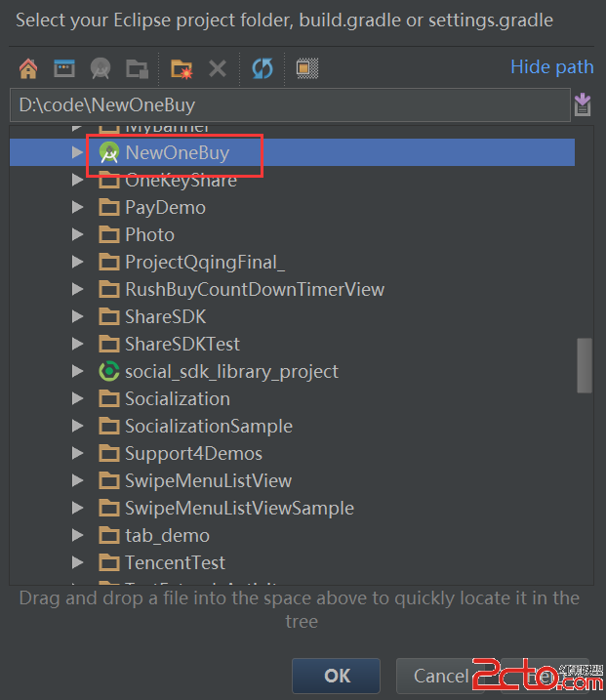Go to the home directory
Screen dimensions: 606x700
pyautogui.click(x=28, y=68)
